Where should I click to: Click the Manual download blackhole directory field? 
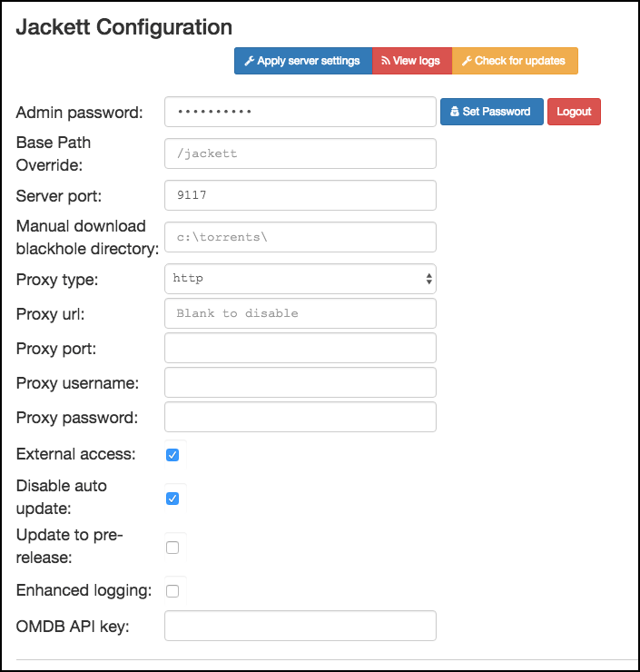[x=300, y=237]
